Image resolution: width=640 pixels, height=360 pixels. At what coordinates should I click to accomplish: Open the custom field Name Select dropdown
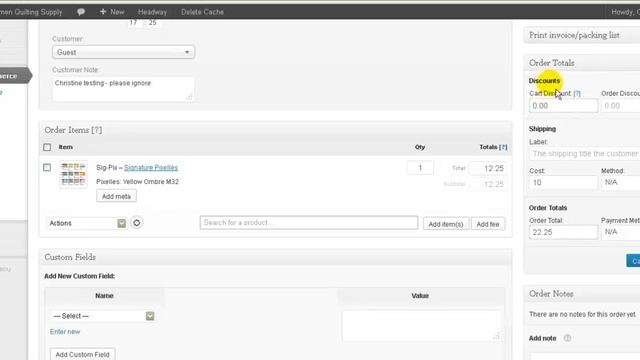pos(103,316)
